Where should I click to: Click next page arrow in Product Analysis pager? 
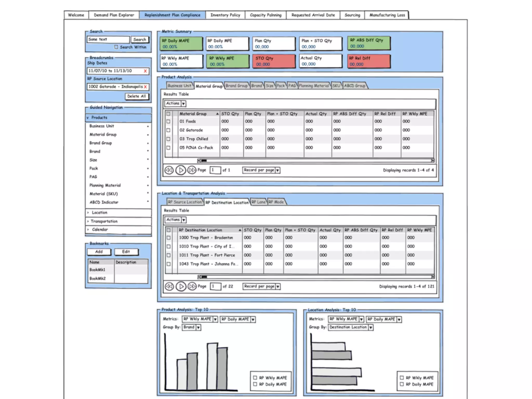tap(181, 170)
